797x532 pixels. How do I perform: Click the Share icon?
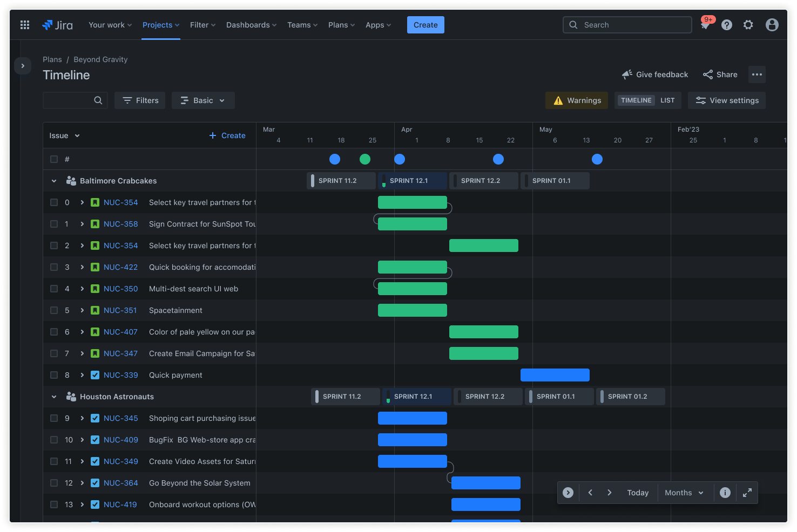(x=708, y=74)
